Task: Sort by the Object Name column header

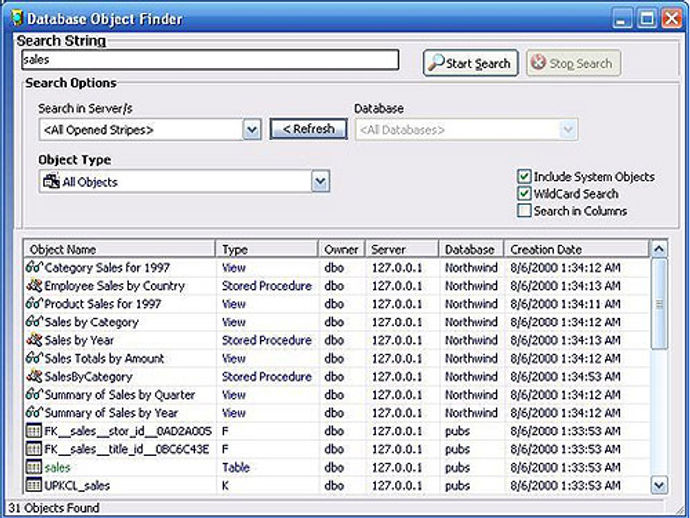Action: click(x=119, y=249)
